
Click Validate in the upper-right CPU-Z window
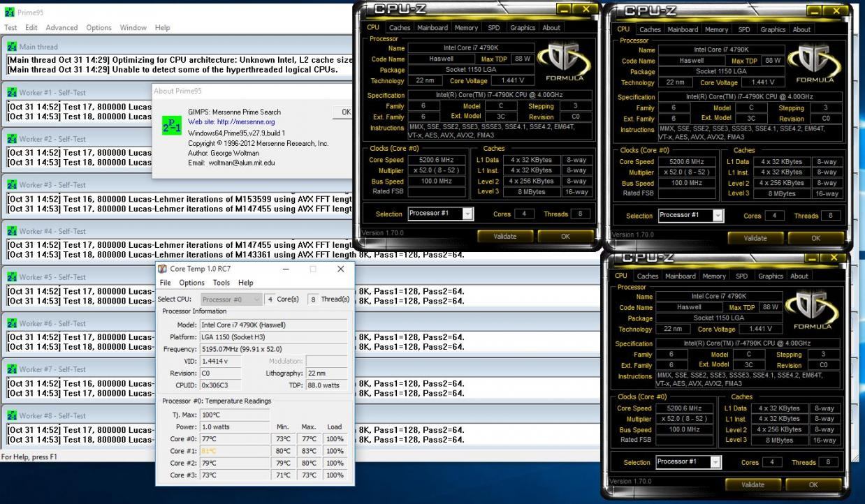755,238
